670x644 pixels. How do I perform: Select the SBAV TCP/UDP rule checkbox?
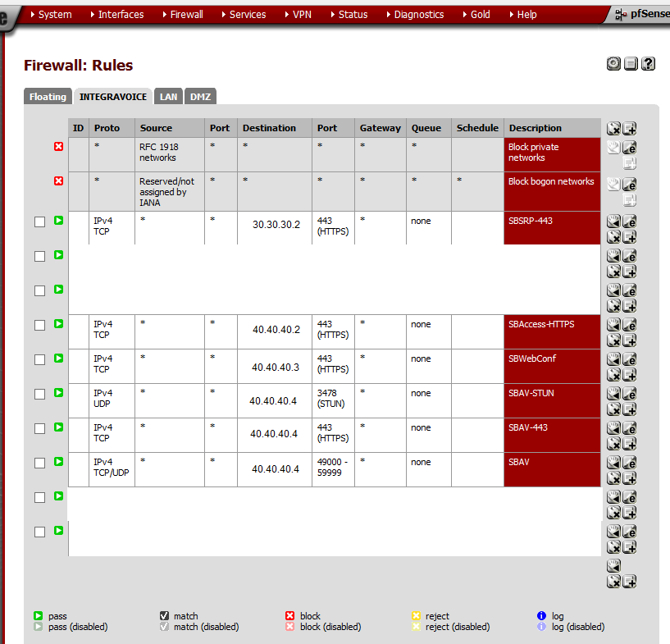tap(39, 464)
